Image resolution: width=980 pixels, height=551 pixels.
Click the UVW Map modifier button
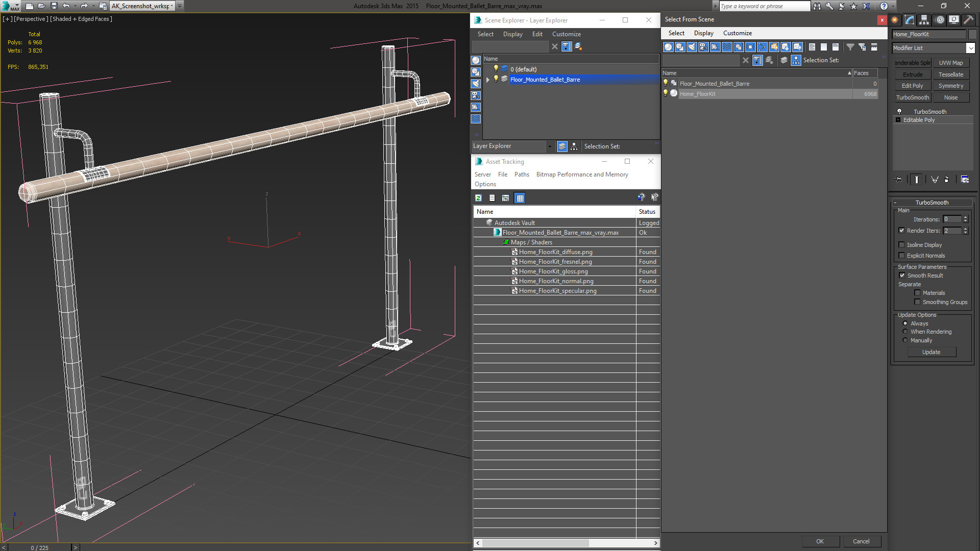(950, 63)
